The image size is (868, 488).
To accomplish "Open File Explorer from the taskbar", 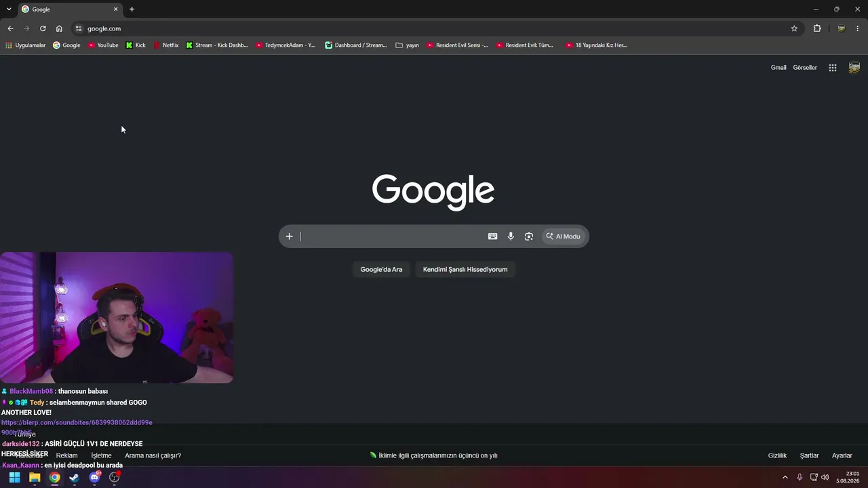I will coord(35,477).
